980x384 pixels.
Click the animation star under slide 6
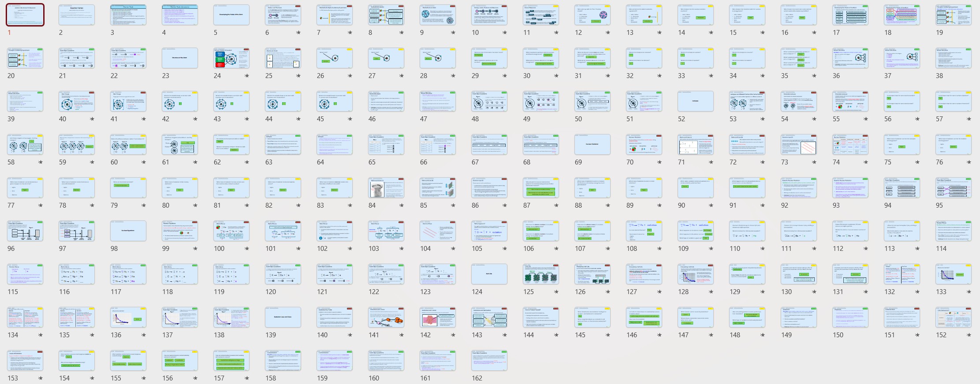[x=298, y=33]
